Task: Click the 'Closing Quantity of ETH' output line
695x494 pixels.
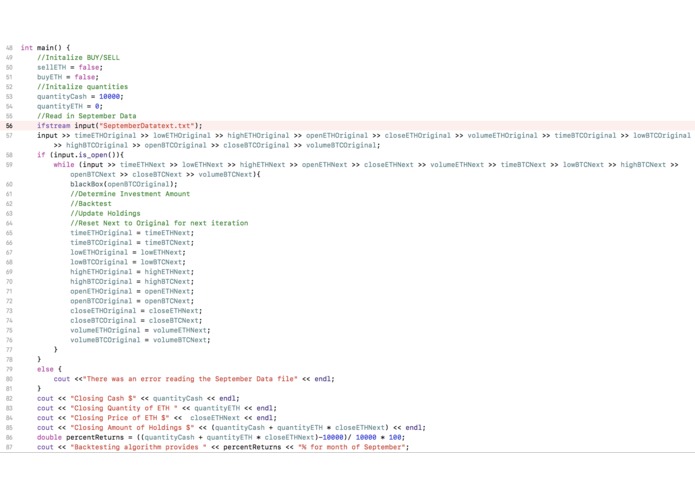Action: (x=156, y=408)
